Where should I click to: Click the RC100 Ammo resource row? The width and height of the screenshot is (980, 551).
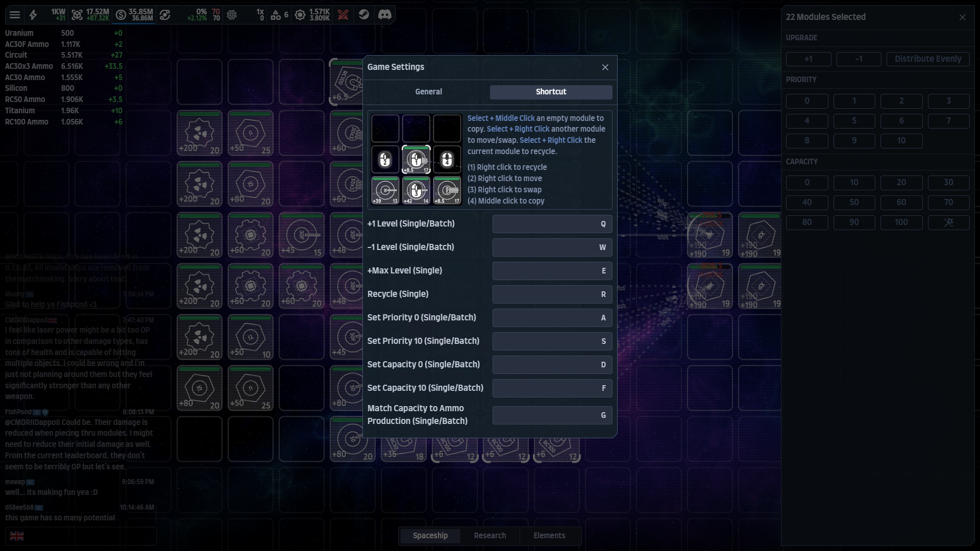tap(64, 122)
